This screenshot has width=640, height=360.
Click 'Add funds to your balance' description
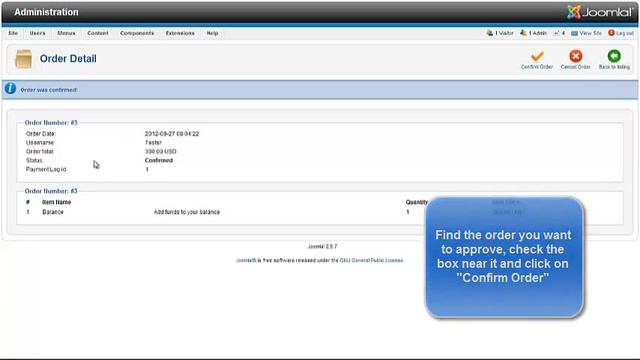[187, 212]
